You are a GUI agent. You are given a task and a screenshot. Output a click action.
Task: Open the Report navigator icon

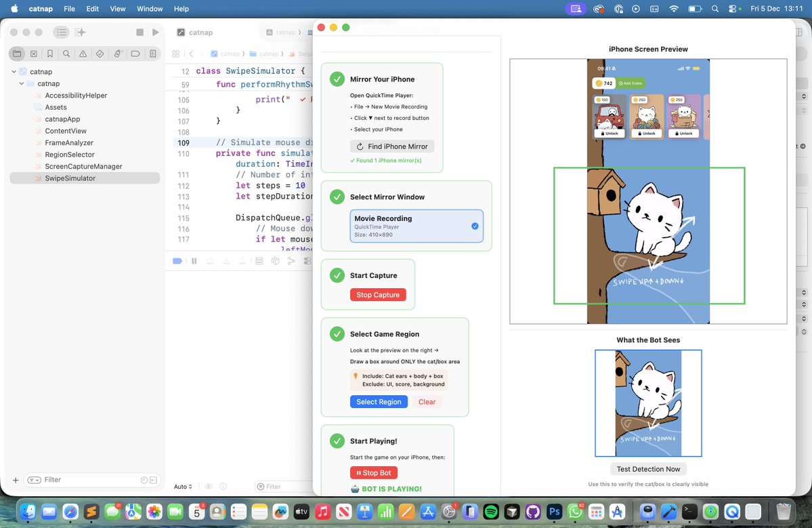(x=153, y=54)
